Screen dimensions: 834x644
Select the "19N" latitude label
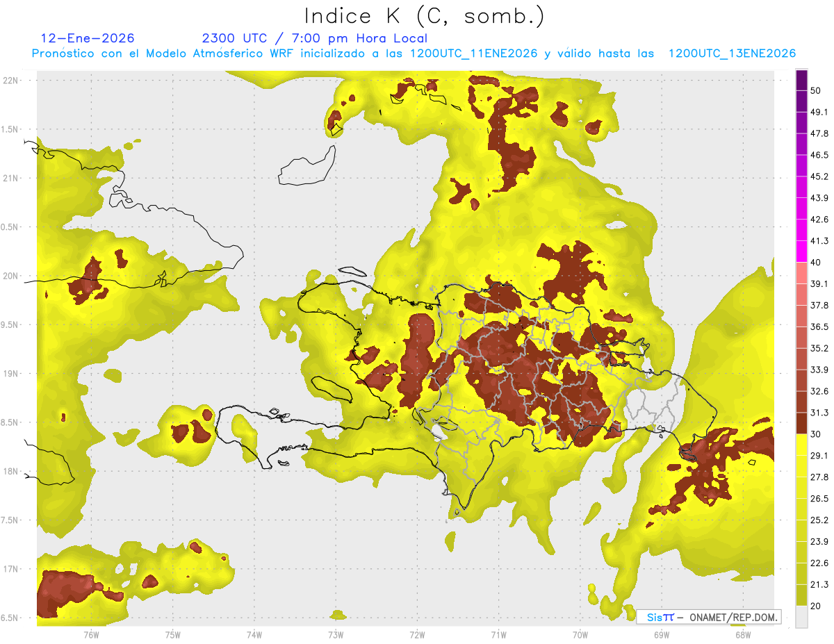pos(11,373)
